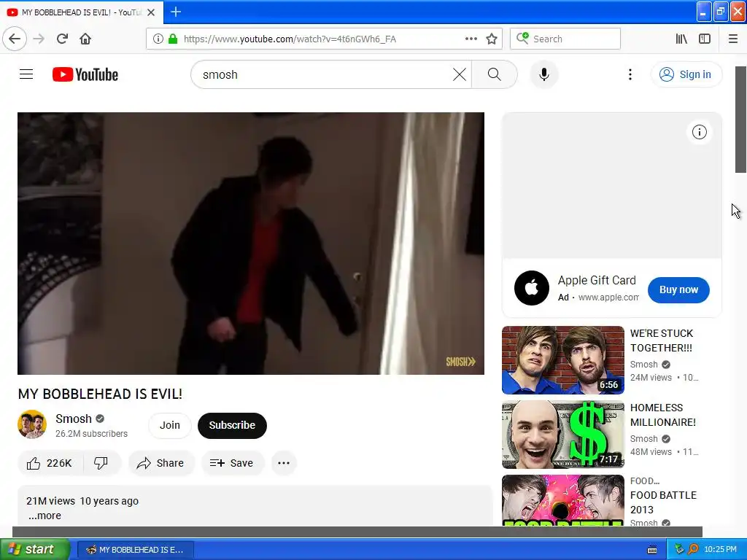Clear the smosh search query
Image resolution: width=747 pixels, height=560 pixels.
(460, 74)
